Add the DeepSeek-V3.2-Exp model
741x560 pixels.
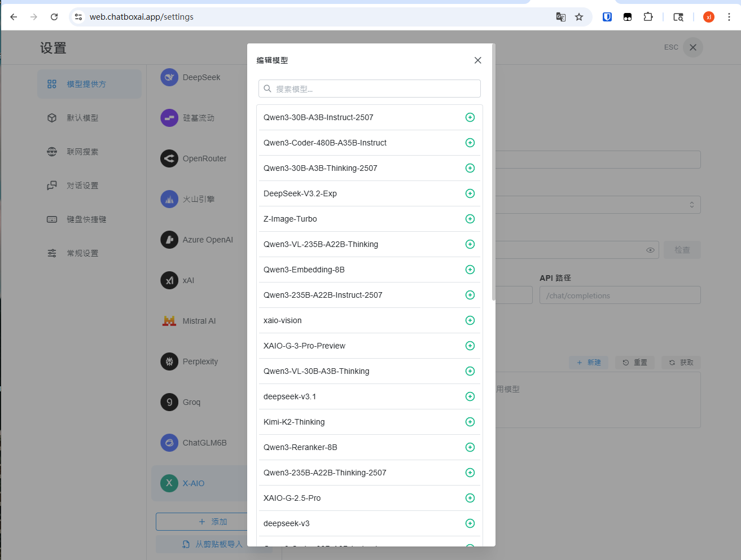coord(470,193)
